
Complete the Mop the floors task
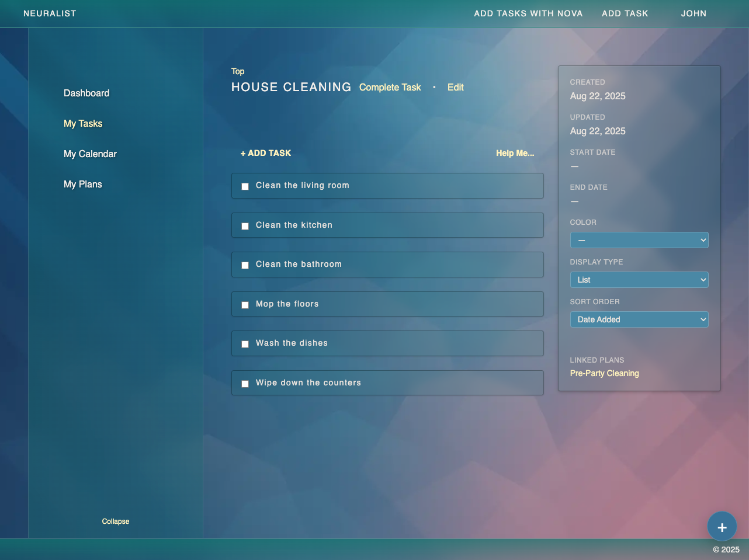click(x=245, y=304)
